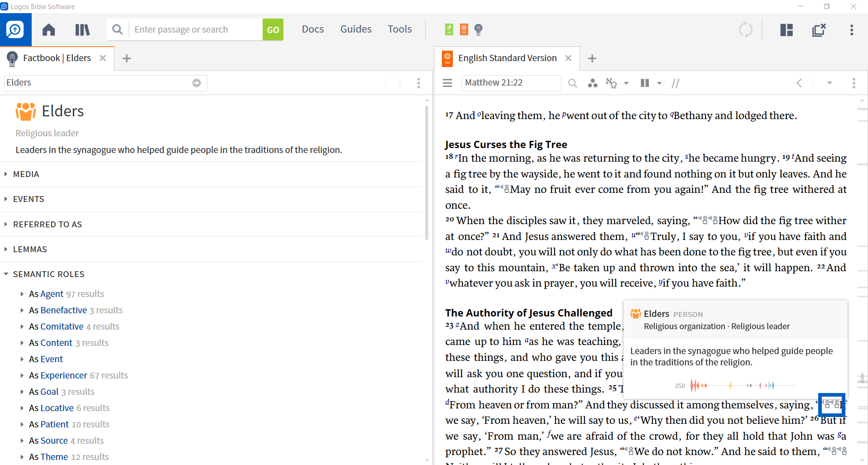
Task: Open the Experiencer link
Action: pos(64,375)
